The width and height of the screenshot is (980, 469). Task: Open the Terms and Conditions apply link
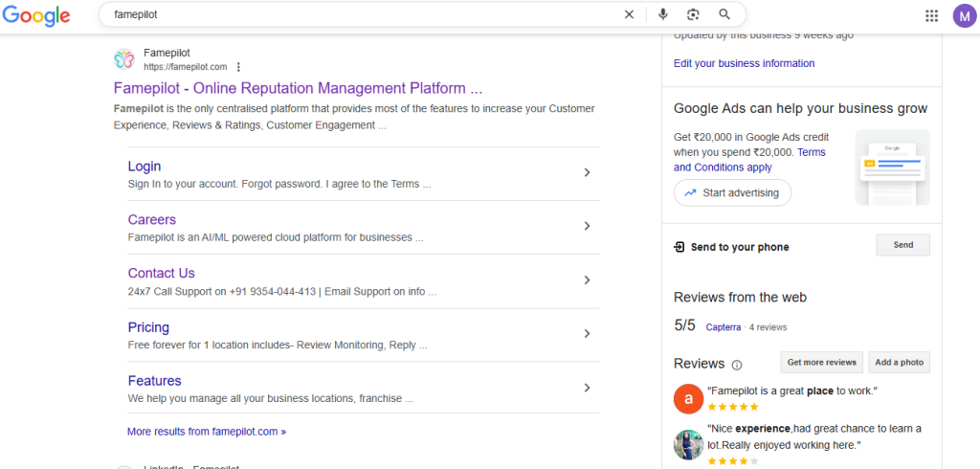pyautogui.click(x=749, y=160)
